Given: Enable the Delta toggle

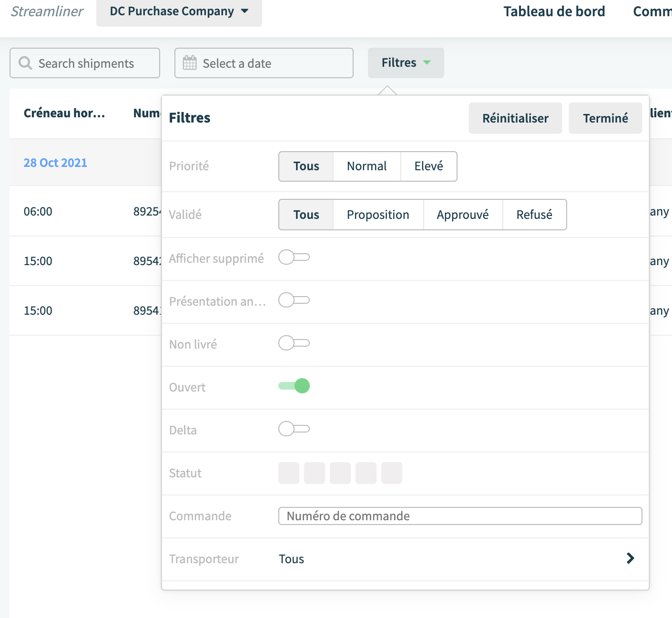Looking at the screenshot, I should (x=294, y=429).
